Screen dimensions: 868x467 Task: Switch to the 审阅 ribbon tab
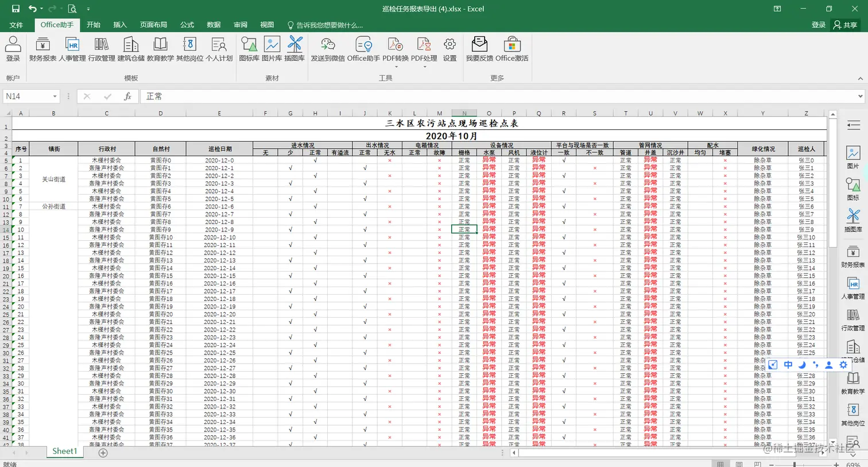click(x=241, y=25)
